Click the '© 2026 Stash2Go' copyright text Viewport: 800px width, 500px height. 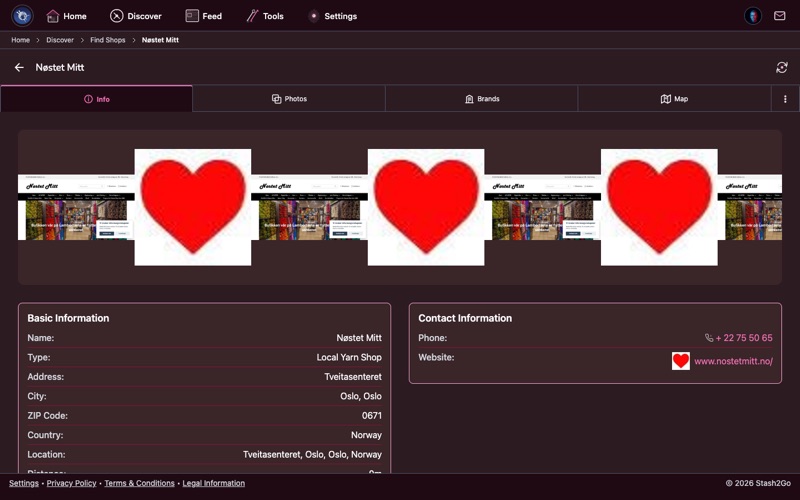(758, 483)
